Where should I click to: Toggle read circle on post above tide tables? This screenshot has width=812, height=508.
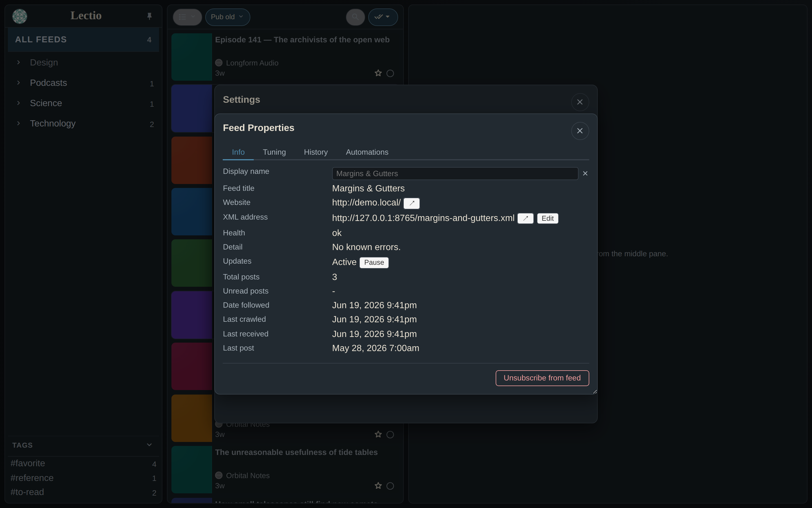point(390,434)
